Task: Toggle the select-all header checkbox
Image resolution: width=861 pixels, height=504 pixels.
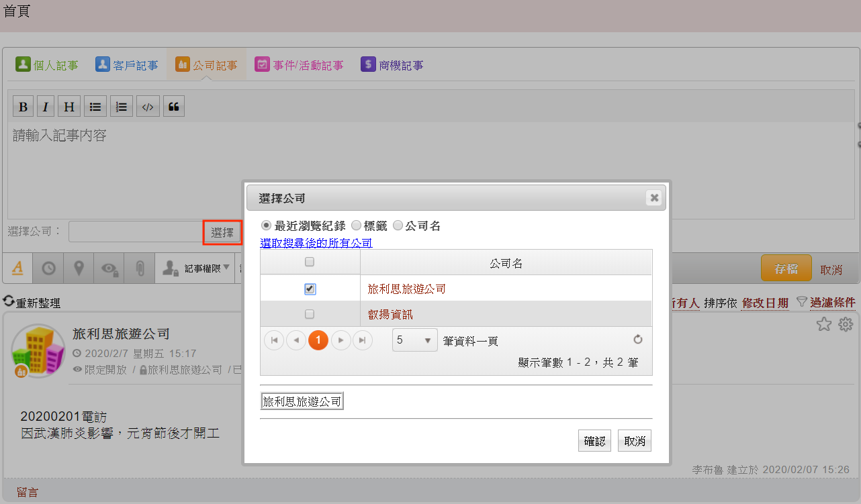Action: [x=310, y=262]
